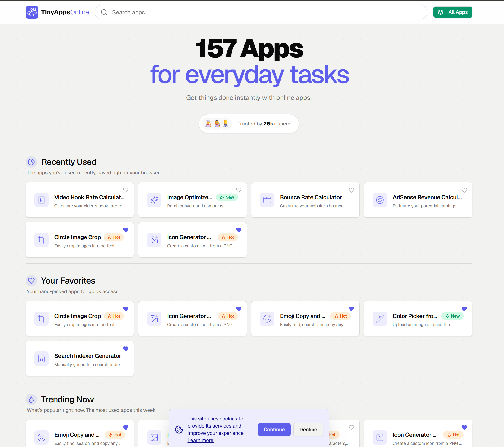
Task: Click the crop icon on Circle Image Crop
Action: tap(42, 240)
